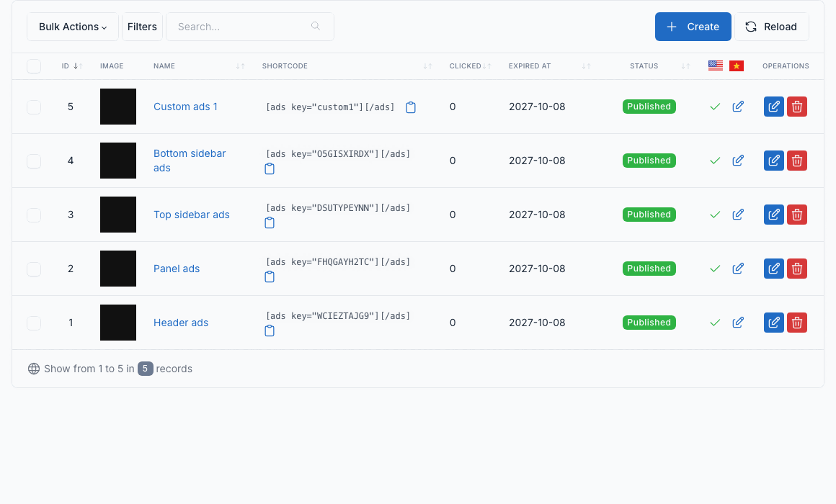This screenshot has height=504, width=836.
Task: Click the Published status of Panel ads
Action: click(649, 269)
